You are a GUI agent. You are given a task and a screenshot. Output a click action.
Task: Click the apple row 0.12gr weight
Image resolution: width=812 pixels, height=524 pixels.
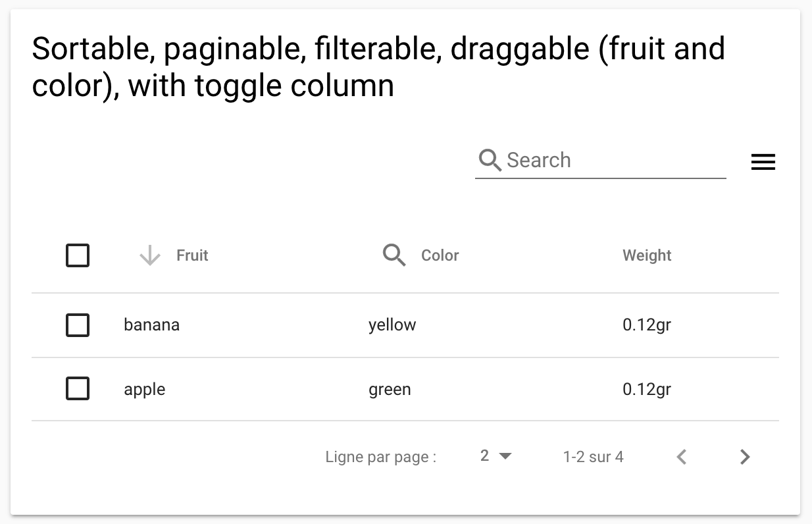[646, 390]
